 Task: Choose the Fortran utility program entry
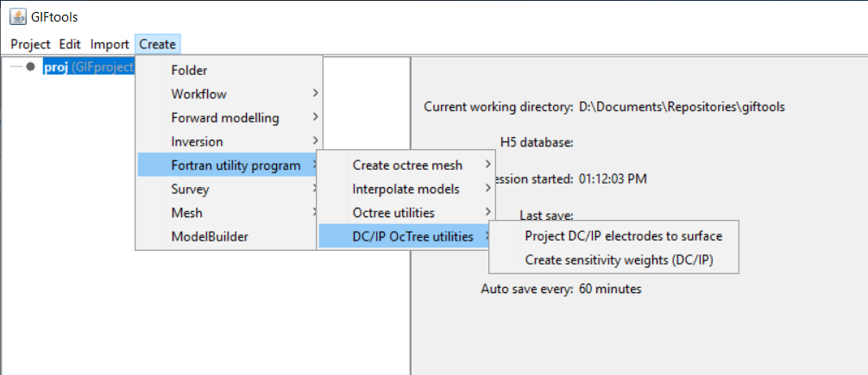[229, 165]
